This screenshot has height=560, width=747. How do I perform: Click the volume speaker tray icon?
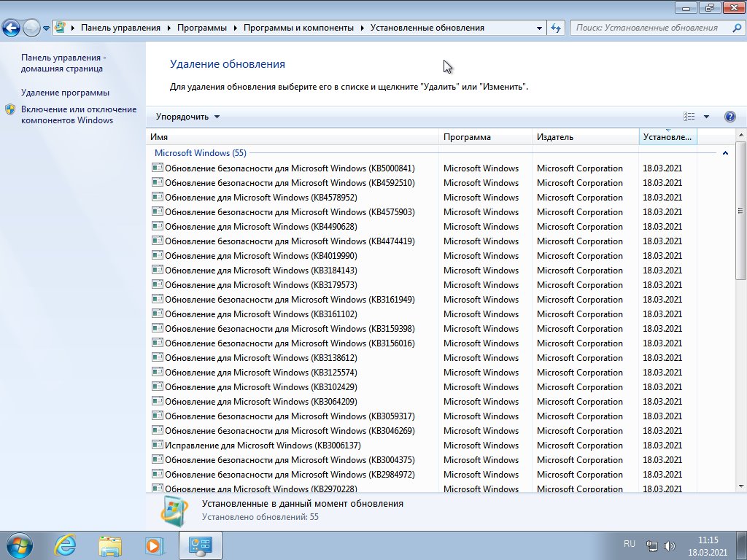670,545
